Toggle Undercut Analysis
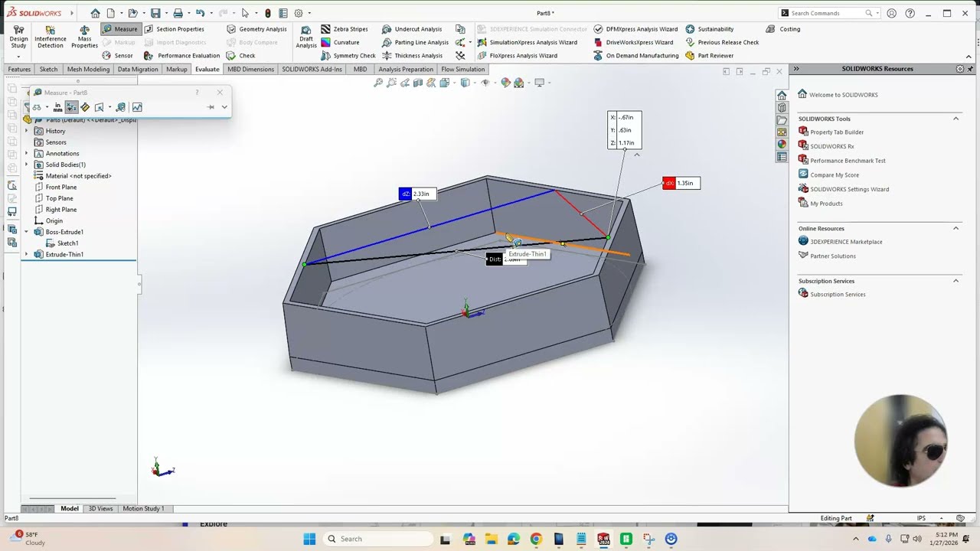This screenshot has height=551, width=980. coord(412,29)
